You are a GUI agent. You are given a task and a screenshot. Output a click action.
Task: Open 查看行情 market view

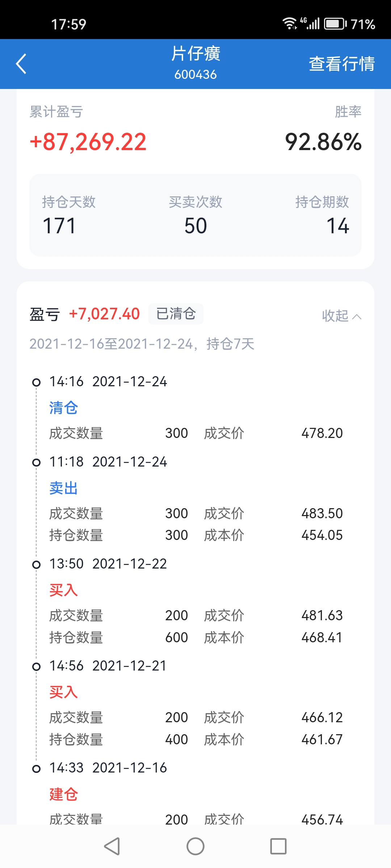pos(341,64)
